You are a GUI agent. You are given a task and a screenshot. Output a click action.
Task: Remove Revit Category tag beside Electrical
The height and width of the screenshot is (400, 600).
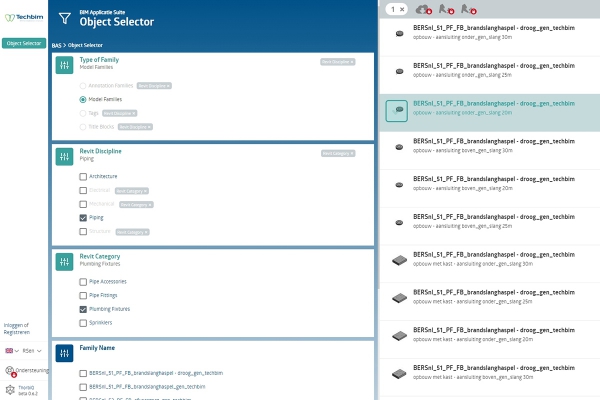point(145,191)
